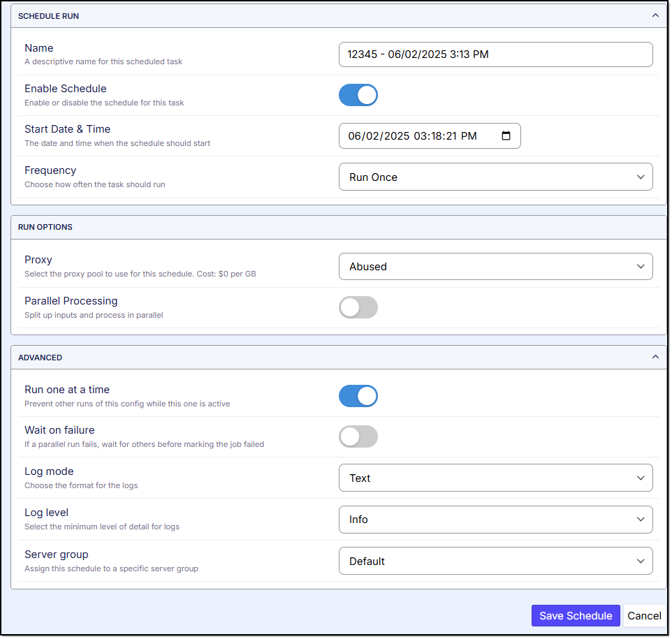Open the calendar picker icon in Start Date

pos(506,136)
